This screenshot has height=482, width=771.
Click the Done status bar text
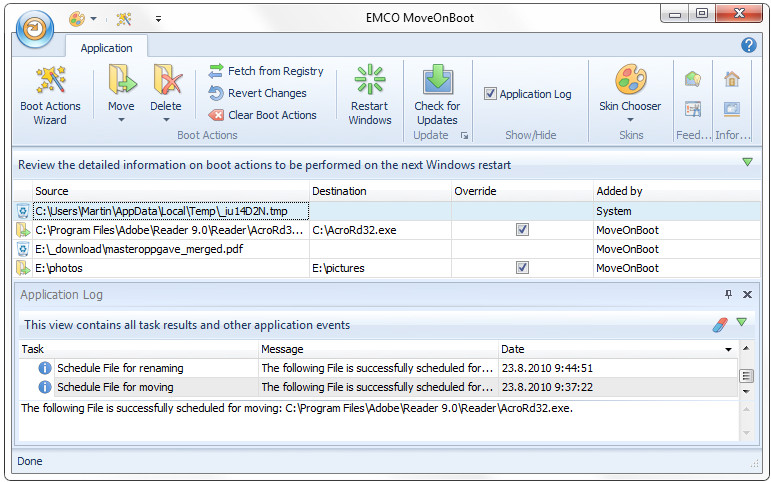click(30, 461)
